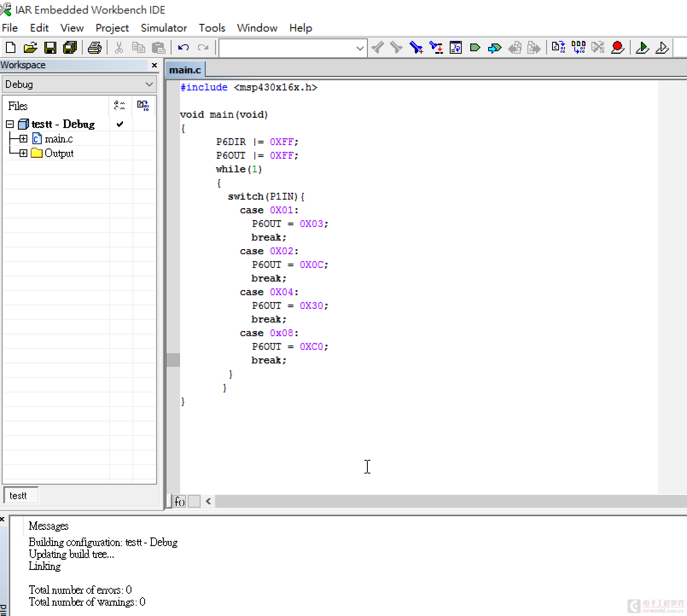Create a new document with New icon
This screenshot has width=687, height=616.
11,47
